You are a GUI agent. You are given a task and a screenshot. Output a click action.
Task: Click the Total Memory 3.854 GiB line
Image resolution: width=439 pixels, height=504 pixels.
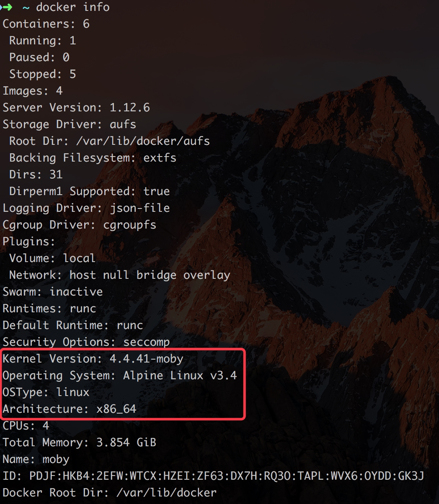(x=80, y=442)
